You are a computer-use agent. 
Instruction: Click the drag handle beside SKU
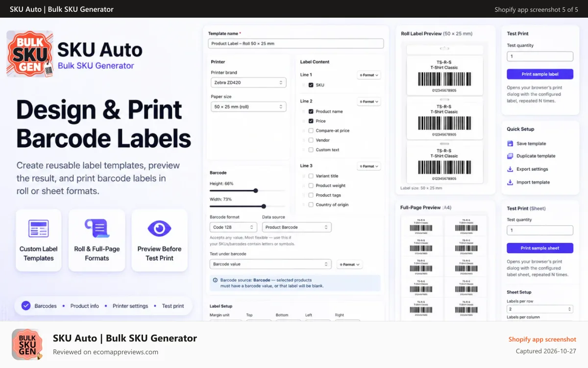click(304, 85)
